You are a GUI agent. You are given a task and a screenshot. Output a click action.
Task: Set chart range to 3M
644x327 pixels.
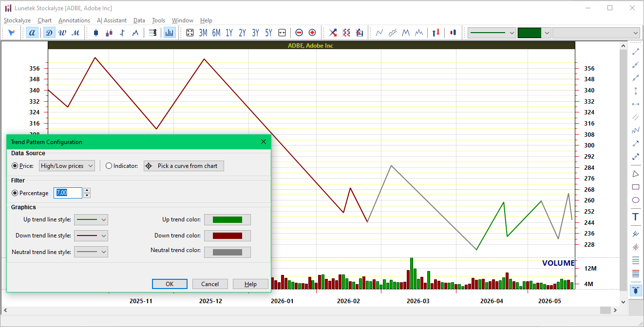click(203, 33)
